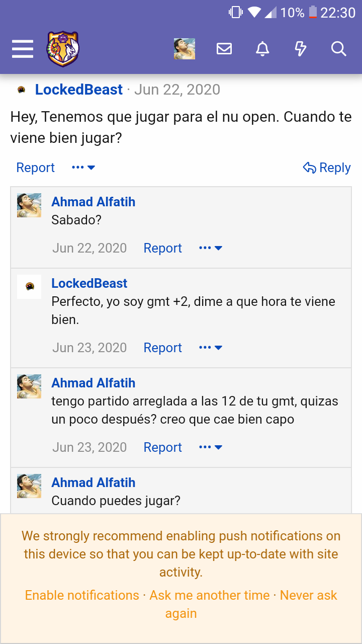Open the inbox envelope icon
The height and width of the screenshot is (644, 362).
click(224, 49)
